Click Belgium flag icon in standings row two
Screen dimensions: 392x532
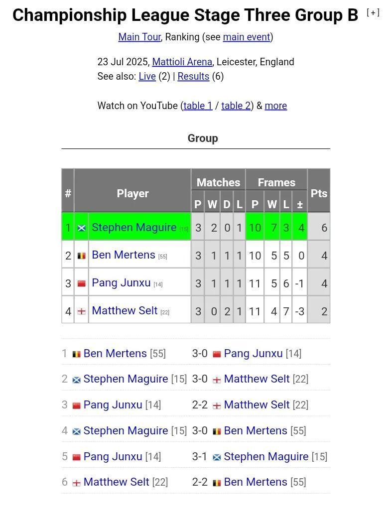tap(82, 256)
